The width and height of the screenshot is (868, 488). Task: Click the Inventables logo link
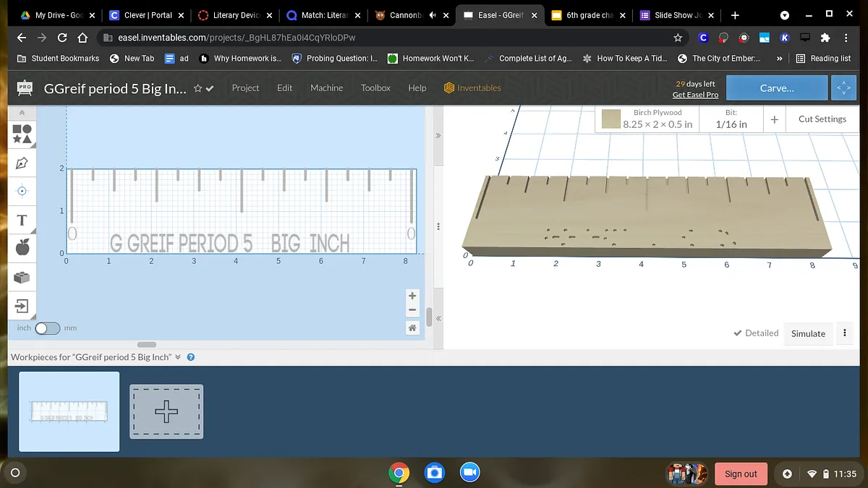[472, 88]
